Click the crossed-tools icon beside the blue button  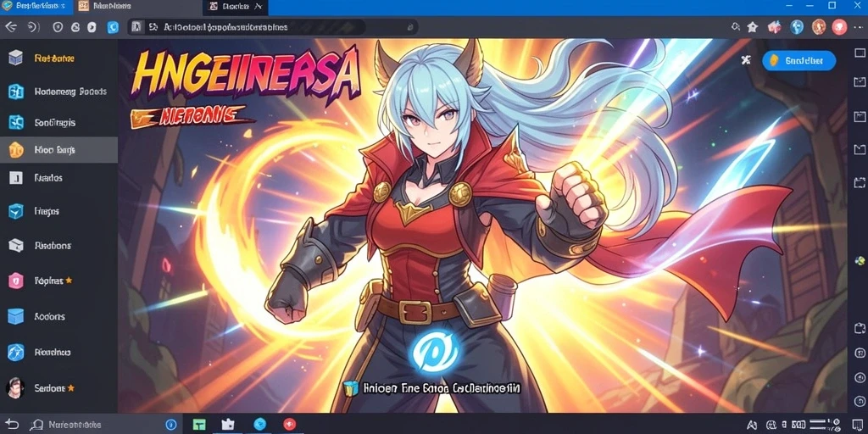[x=746, y=60]
